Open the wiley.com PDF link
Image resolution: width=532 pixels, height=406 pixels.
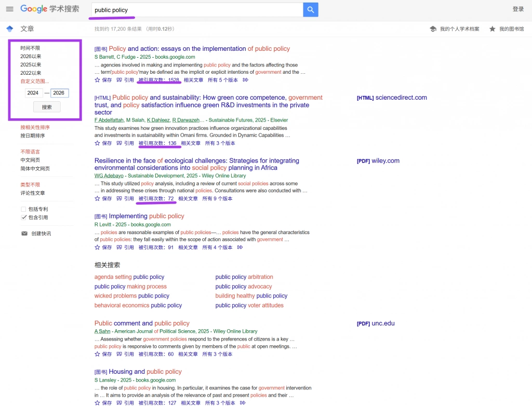378,161
